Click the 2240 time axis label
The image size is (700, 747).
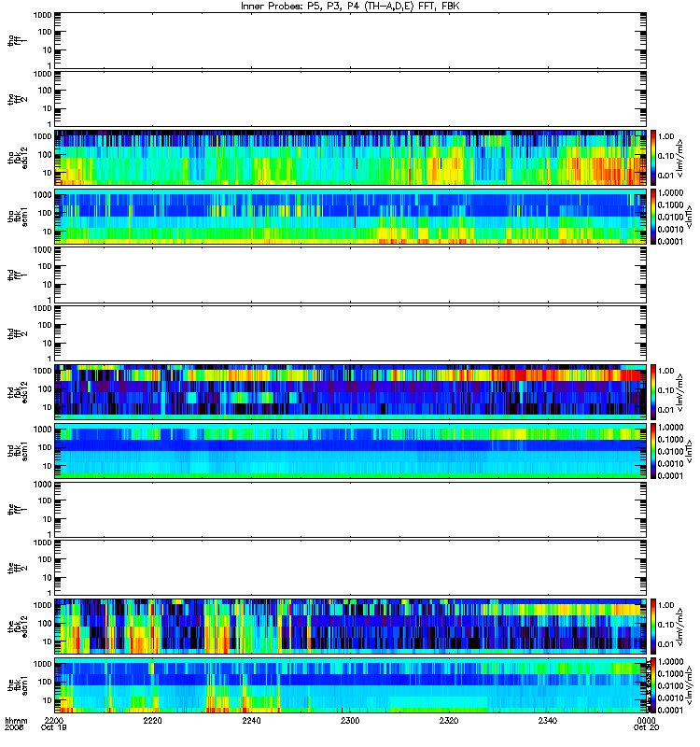[251, 720]
